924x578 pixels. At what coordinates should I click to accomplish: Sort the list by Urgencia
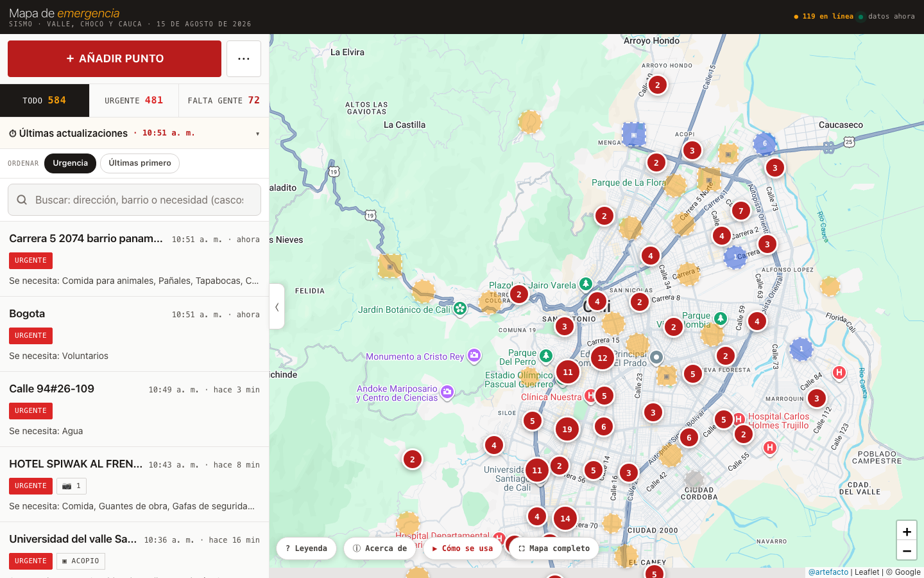[x=70, y=163]
